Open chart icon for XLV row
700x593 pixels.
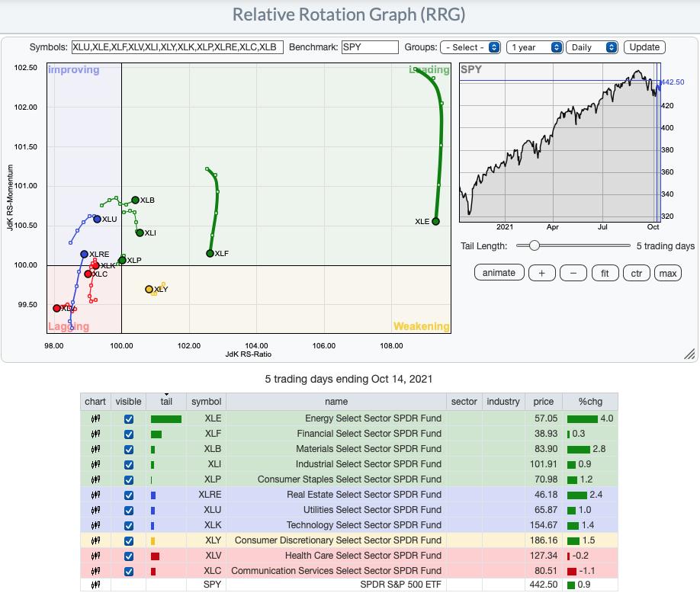point(95,556)
